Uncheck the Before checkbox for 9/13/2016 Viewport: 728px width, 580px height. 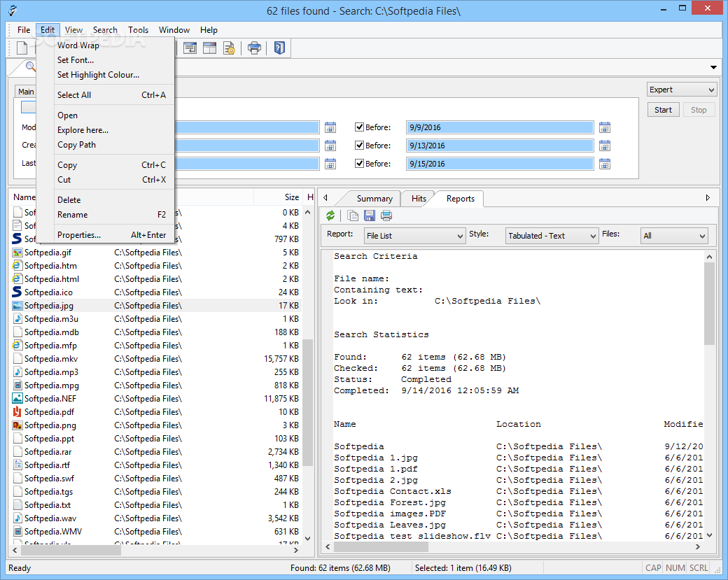point(359,146)
